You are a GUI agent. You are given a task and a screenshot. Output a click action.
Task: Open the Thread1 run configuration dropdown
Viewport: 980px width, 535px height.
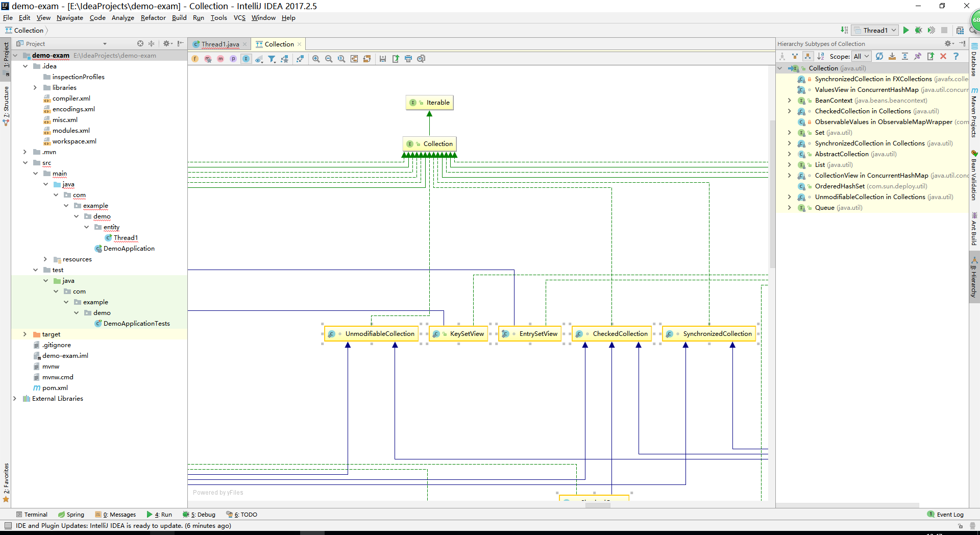875,30
